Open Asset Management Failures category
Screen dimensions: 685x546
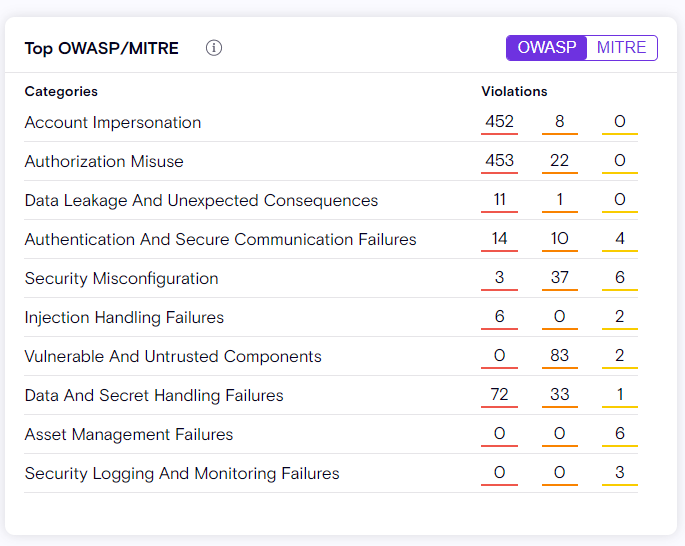[x=129, y=435]
